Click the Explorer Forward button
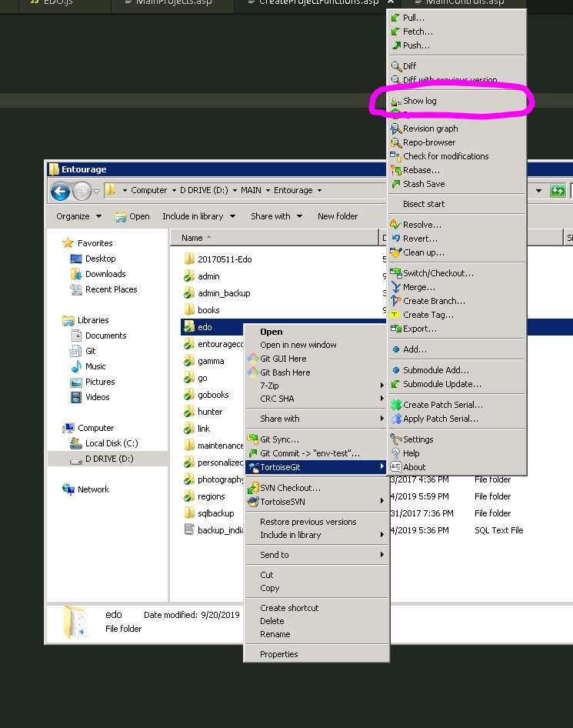 click(82, 192)
